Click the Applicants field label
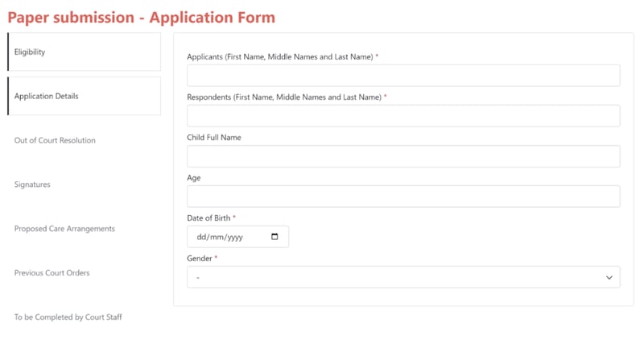Image resolution: width=644 pixels, height=344 pixels. click(280, 57)
